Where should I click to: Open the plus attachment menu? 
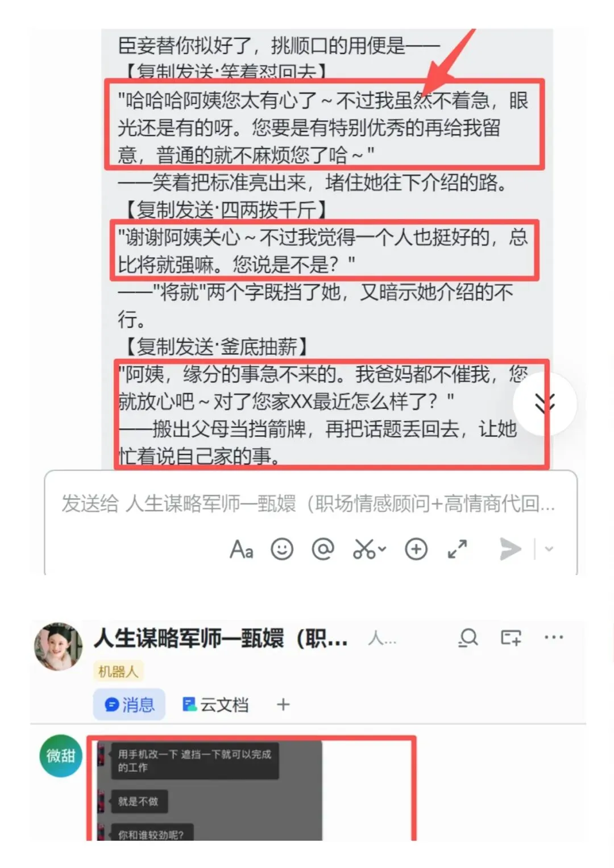point(416,549)
